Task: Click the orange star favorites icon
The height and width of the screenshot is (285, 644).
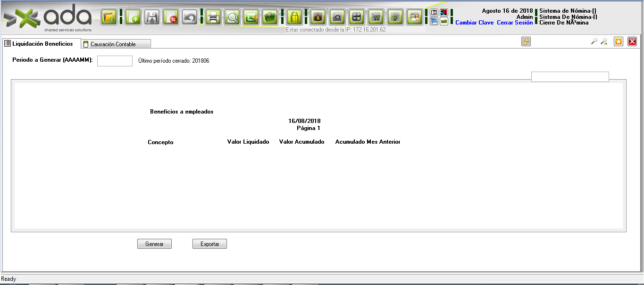Action: pos(619,41)
